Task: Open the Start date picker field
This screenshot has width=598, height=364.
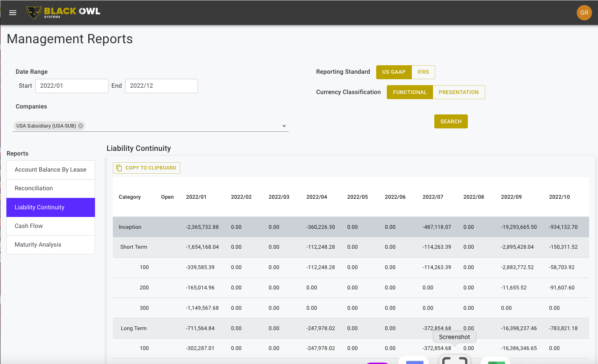Action: tap(72, 86)
